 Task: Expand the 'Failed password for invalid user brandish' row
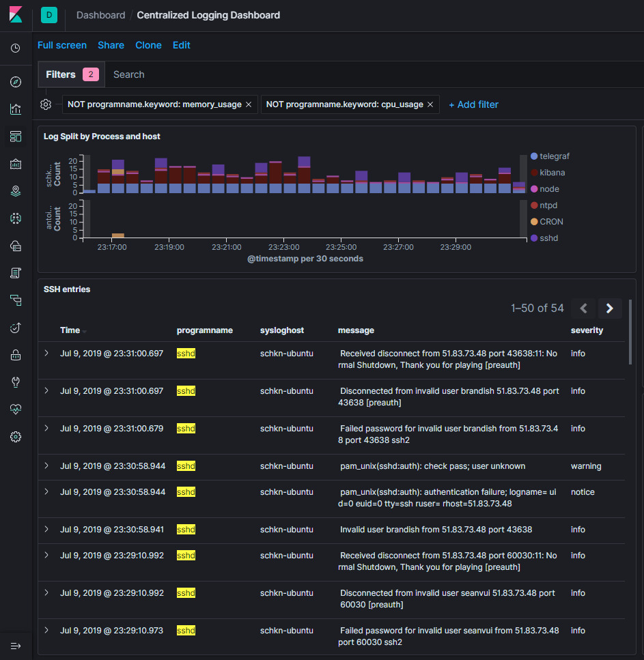46,428
